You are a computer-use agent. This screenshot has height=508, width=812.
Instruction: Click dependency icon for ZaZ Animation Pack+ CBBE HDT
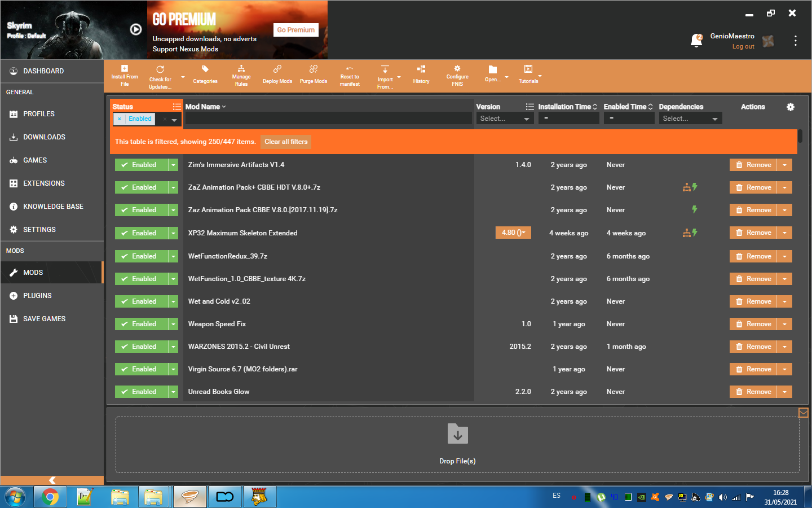(x=686, y=187)
